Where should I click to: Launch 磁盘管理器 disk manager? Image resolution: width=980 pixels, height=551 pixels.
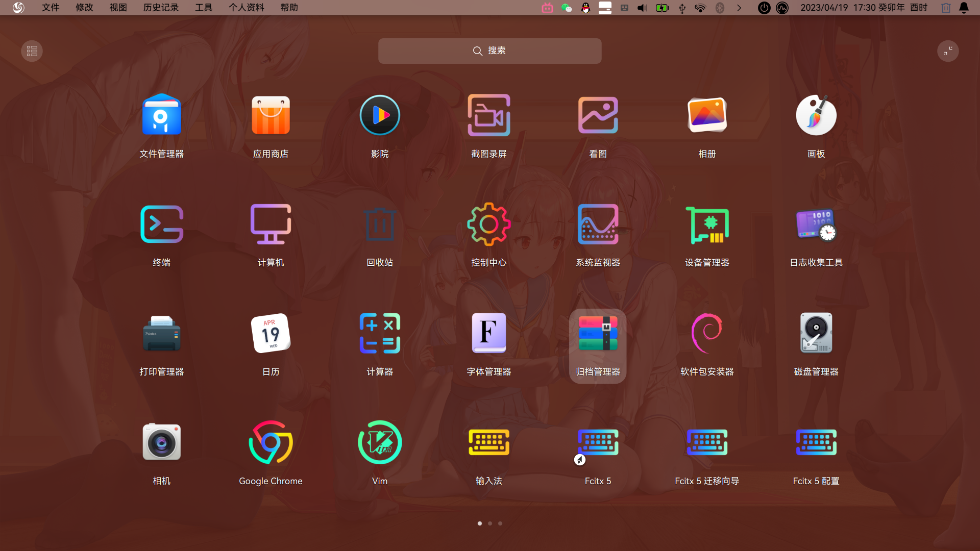pos(816,334)
